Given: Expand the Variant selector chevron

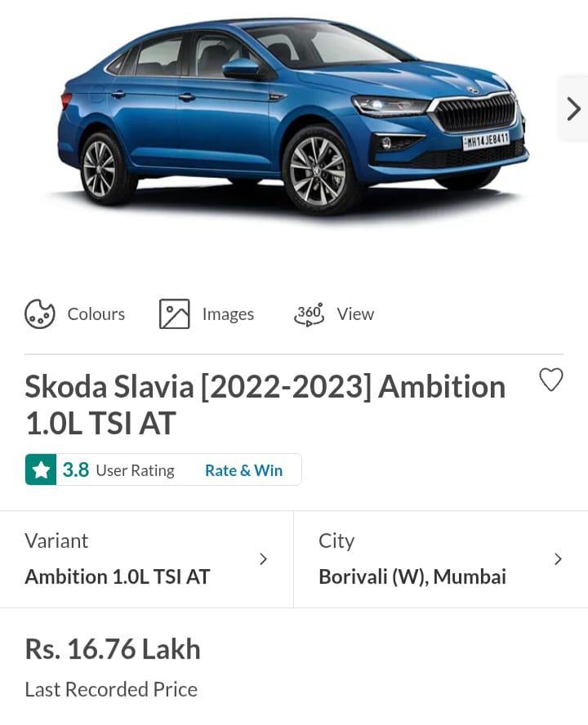Looking at the screenshot, I should click(x=263, y=559).
